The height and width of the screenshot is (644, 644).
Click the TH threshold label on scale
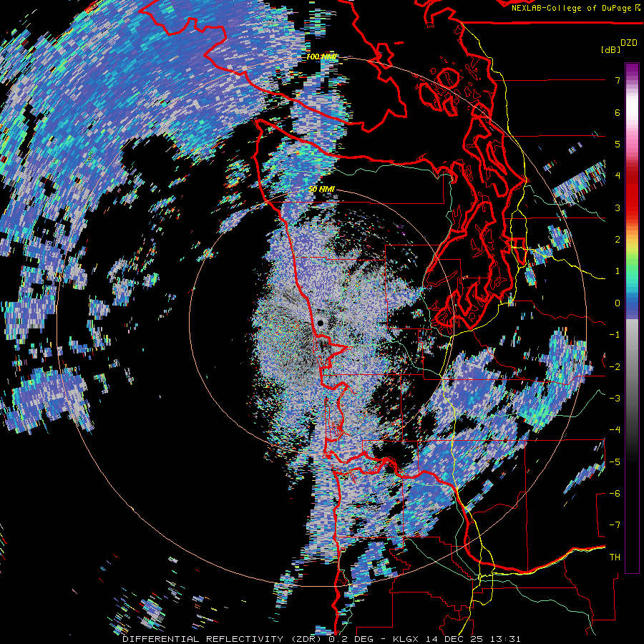[x=615, y=557]
